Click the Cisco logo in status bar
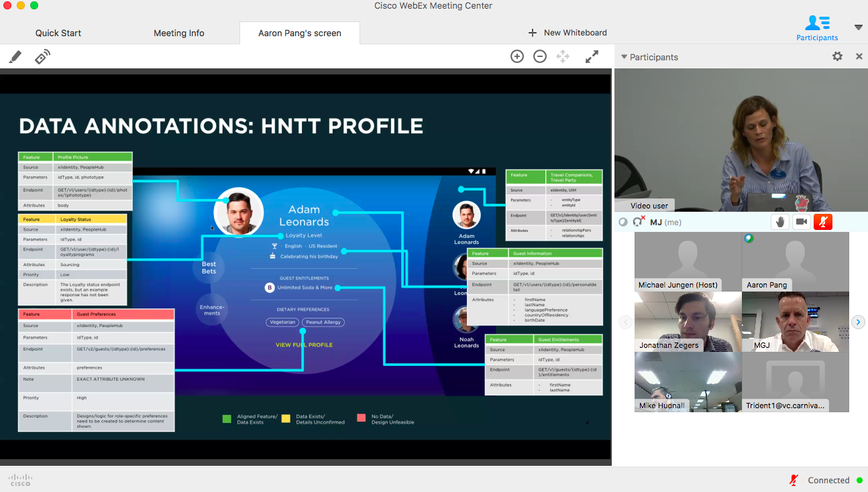 tap(20, 480)
